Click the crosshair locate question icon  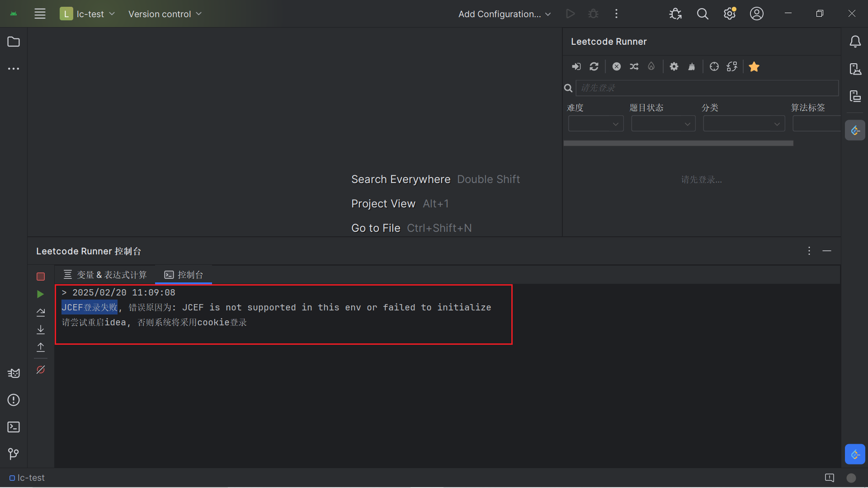coord(714,66)
